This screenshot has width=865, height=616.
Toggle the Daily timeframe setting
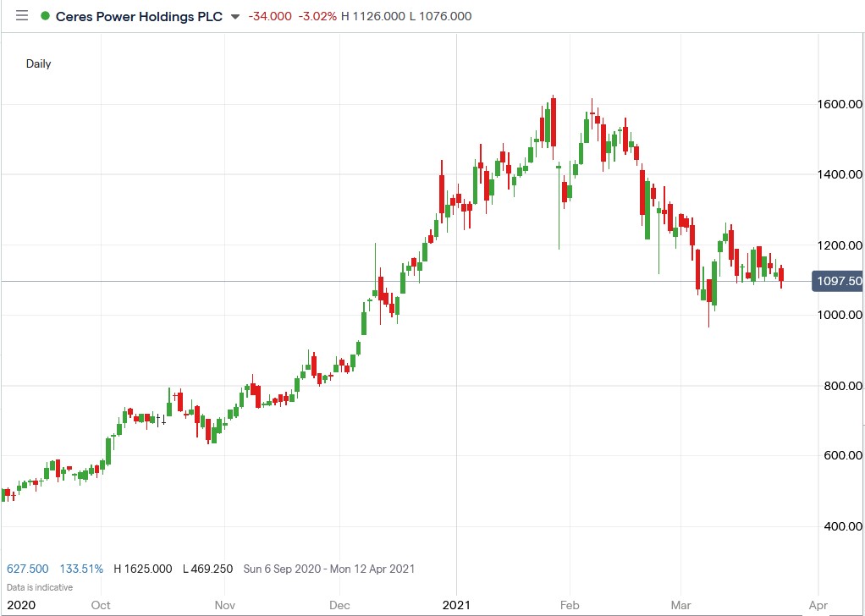(x=38, y=63)
